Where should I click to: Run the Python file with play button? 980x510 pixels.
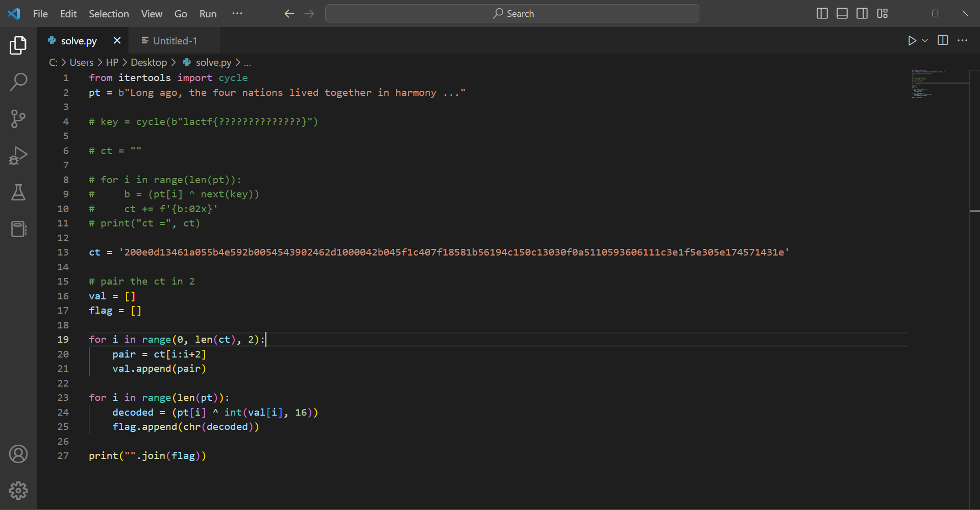click(912, 40)
